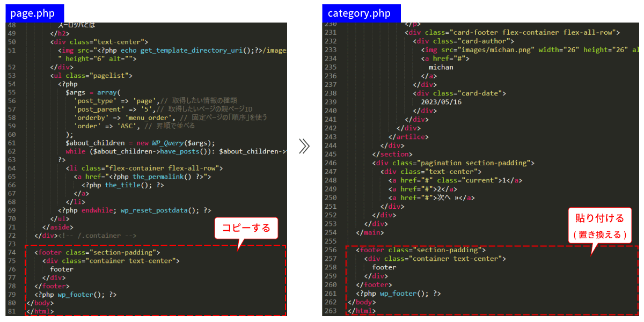
Task: Click the 'the_permalink()' link line
Action: click(x=142, y=177)
